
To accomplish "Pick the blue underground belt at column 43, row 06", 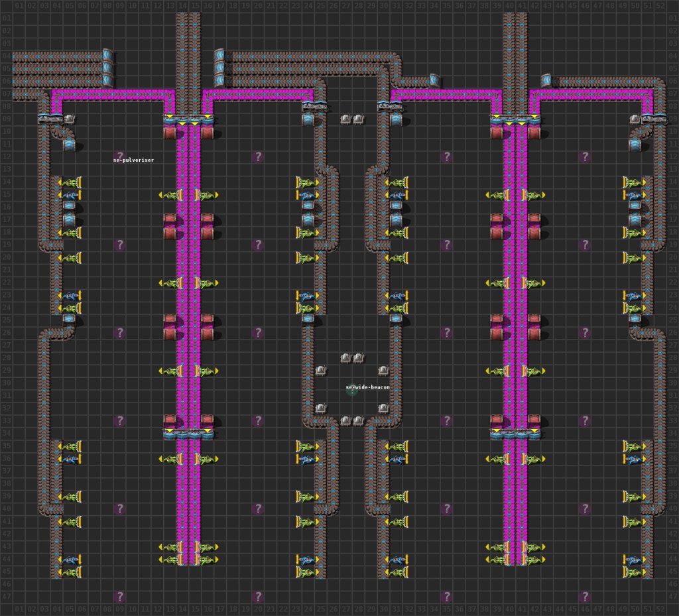I will (x=547, y=80).
